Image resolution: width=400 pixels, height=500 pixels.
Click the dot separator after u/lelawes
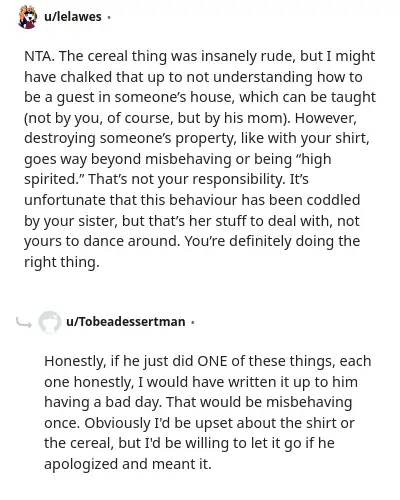[109, 17]
